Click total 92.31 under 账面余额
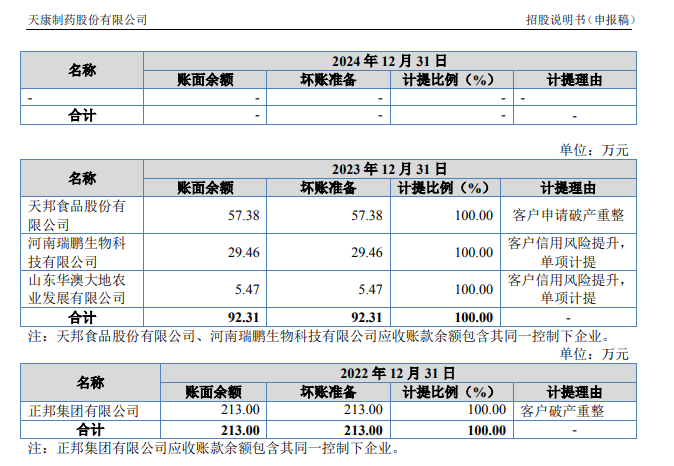The height and width of the screenshot is (466, 674). pos(244,318)
